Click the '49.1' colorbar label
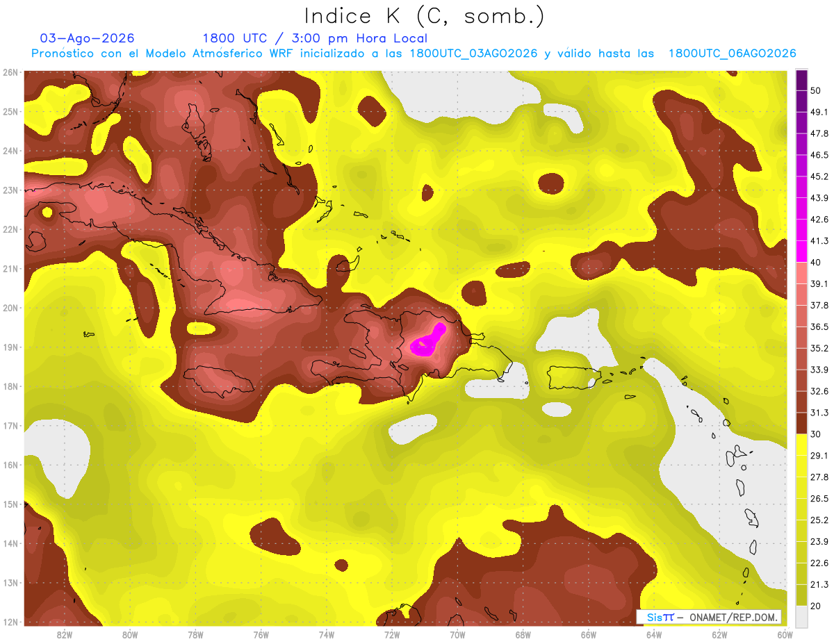This screenshot has width=834, height=644. [819, 112]
